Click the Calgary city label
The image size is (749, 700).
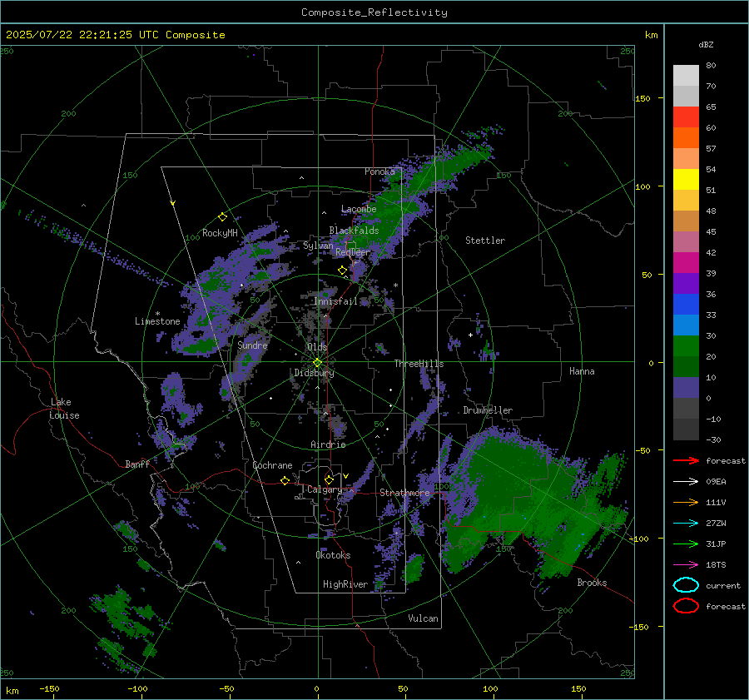point(325,489)
